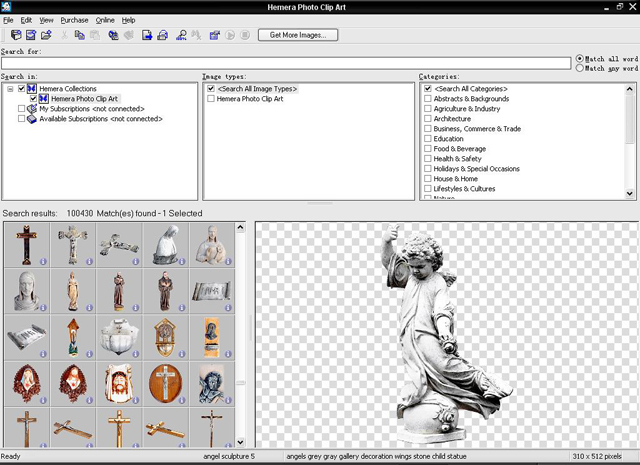Open the View menu

pyautogui.click(x=46, y=20)
